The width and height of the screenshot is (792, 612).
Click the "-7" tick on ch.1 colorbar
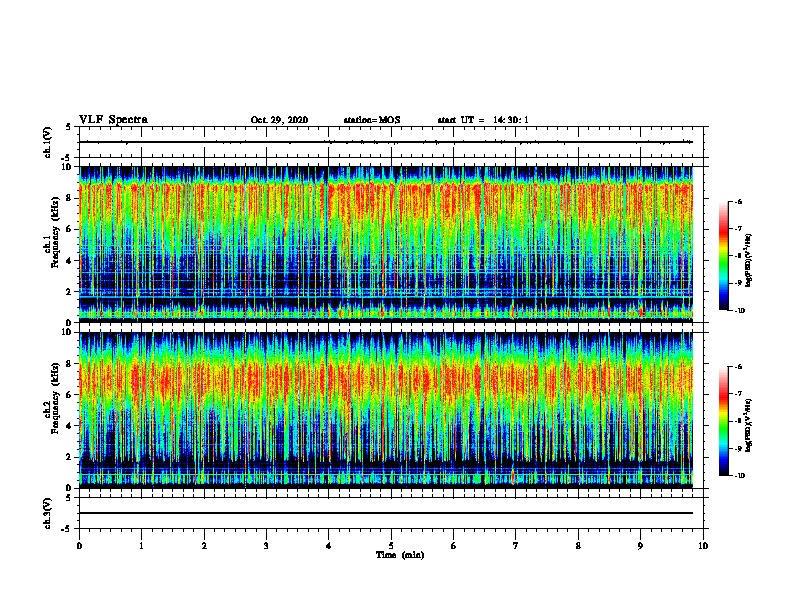739,229
